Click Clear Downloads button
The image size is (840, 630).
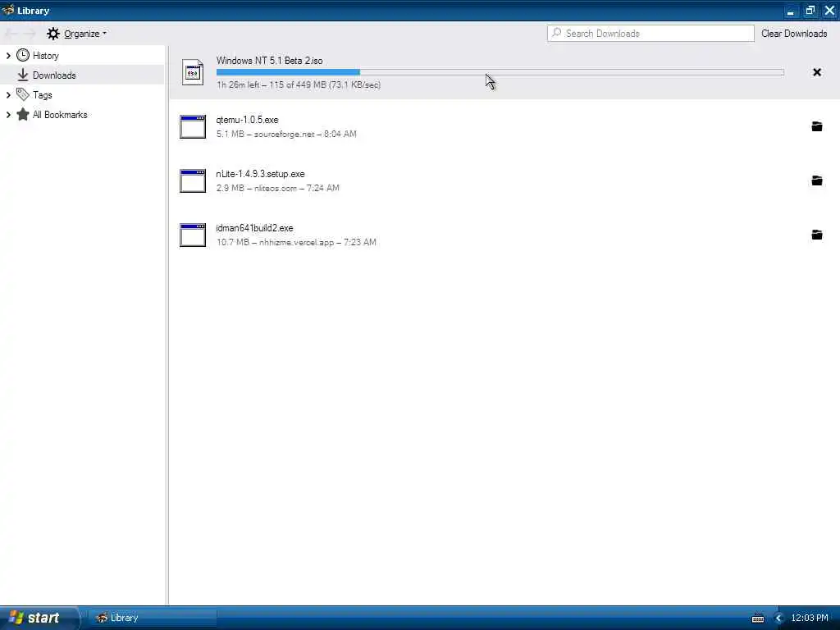click(794, 34)
